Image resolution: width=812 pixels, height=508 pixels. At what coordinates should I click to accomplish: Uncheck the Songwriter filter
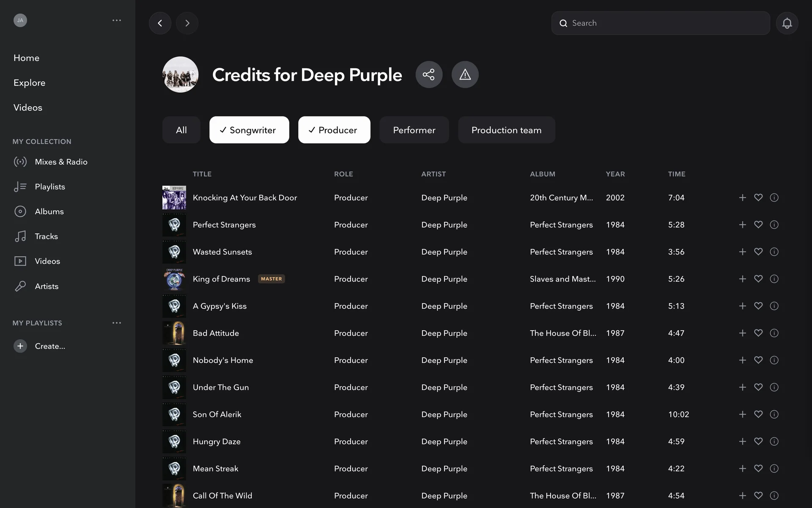click(x=249, y=130)
